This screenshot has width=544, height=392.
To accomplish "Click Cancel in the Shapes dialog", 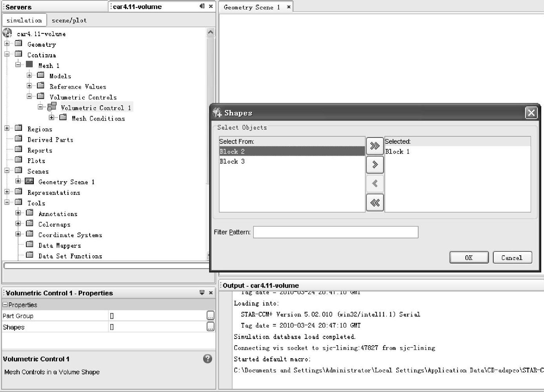I will click(512, 258).
